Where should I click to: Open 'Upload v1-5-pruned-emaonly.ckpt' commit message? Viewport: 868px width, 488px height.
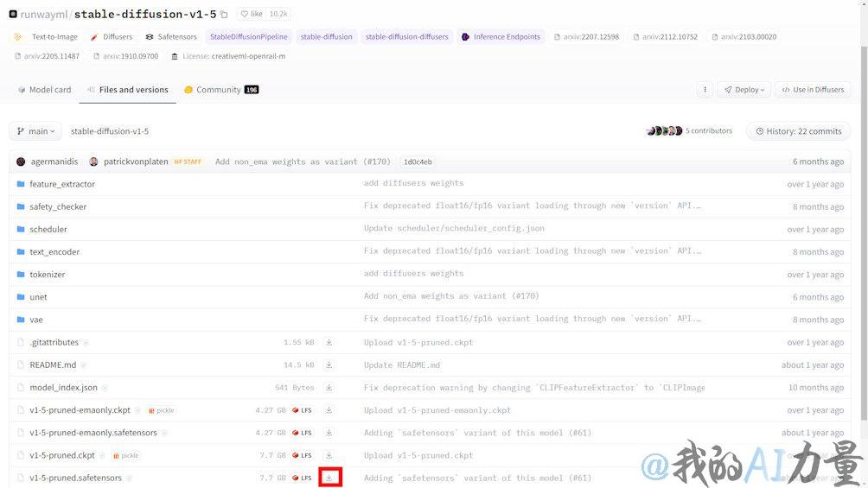point(437,410)
